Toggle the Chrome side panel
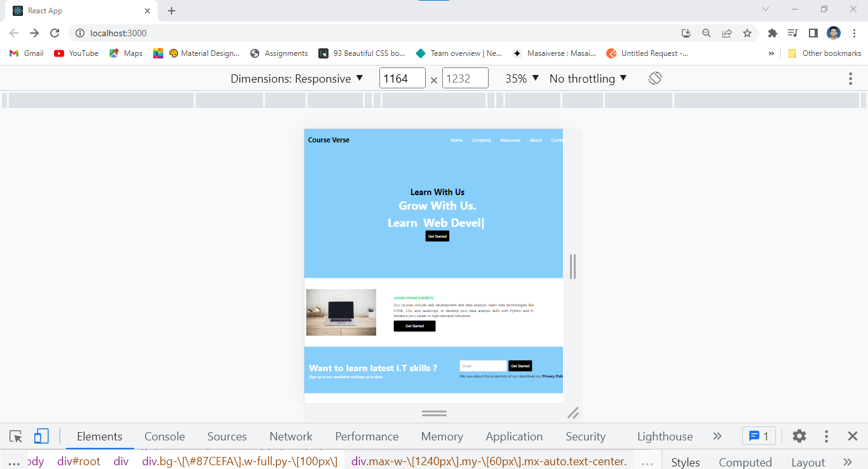868x469 pixels. point(813,32)
